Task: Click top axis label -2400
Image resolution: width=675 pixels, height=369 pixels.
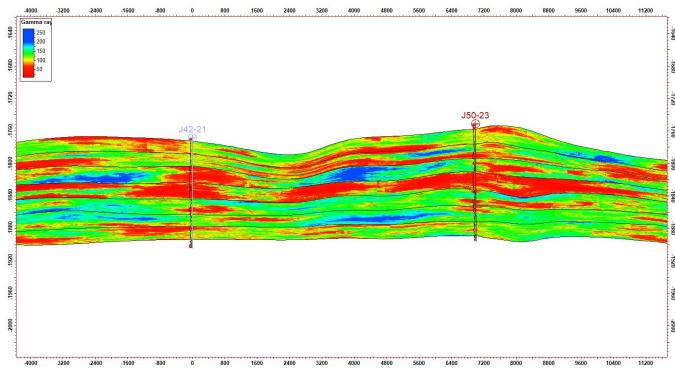Action: pyautogui.click(x=95, y=10)
